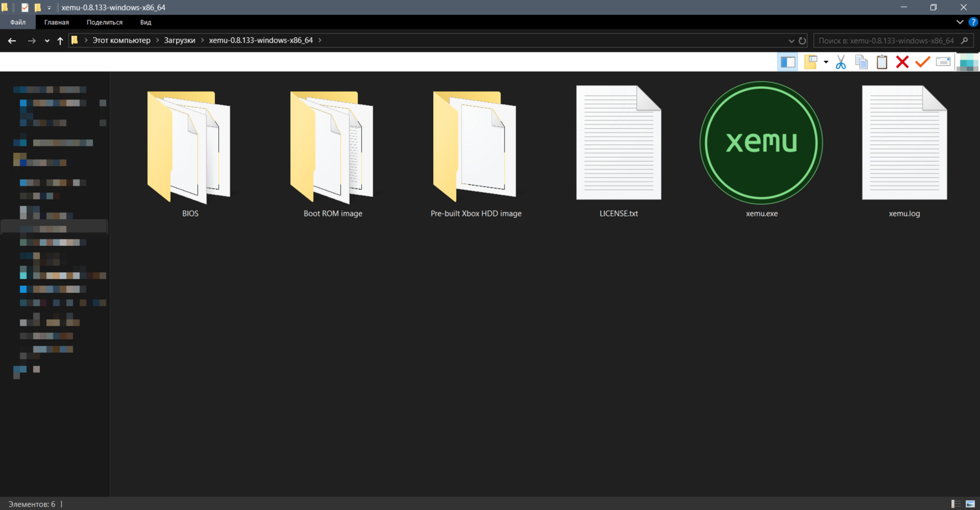Open the Файл menu
This screenshot has width=980, height=510.
(x=18, y=22)
